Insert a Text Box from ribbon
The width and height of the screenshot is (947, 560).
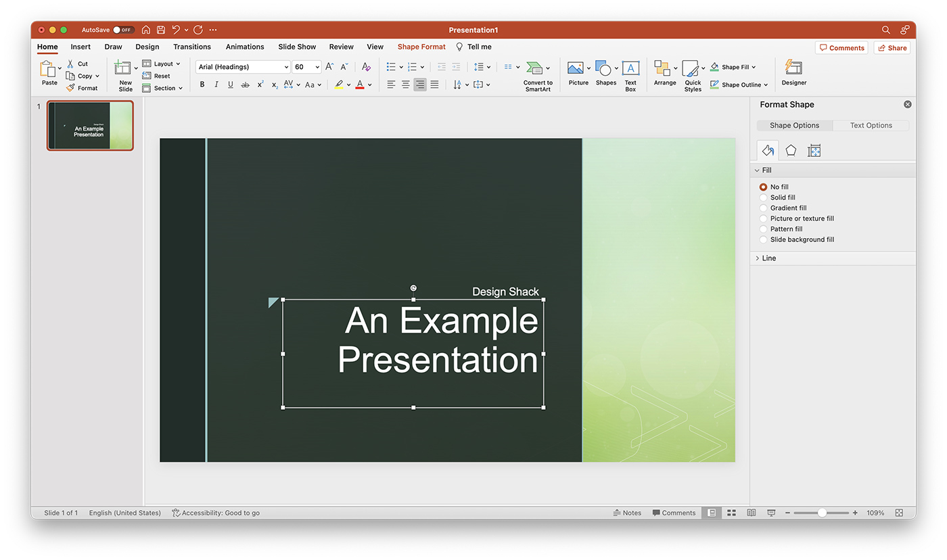coord(630,76)
